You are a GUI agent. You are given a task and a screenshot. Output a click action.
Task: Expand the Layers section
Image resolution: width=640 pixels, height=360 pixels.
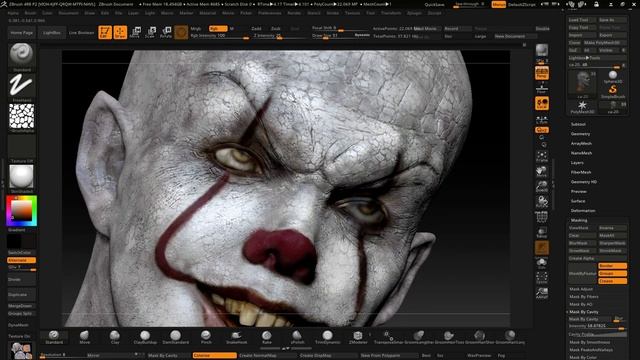click(577, 163)
